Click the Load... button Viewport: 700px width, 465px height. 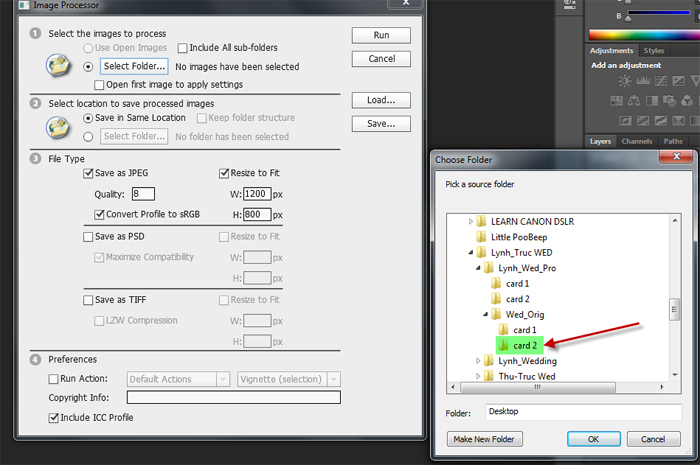tap(381, 100)
